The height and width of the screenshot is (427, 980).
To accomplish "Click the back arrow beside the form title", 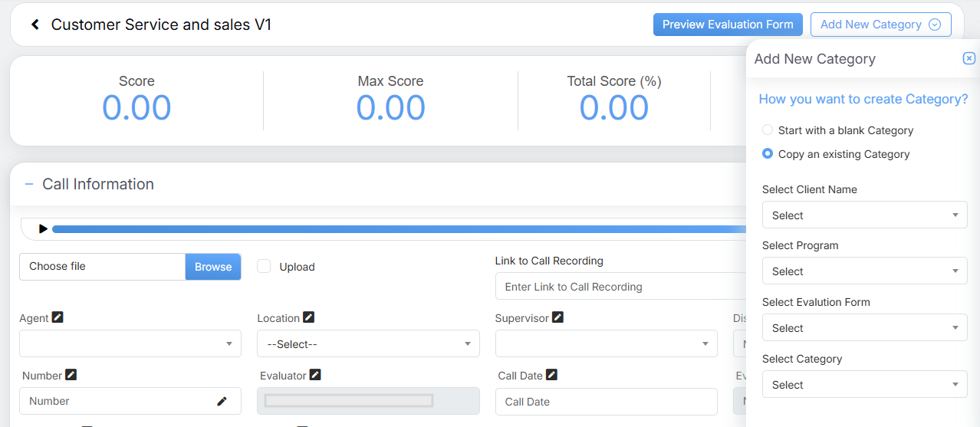I will click(35, 25).
